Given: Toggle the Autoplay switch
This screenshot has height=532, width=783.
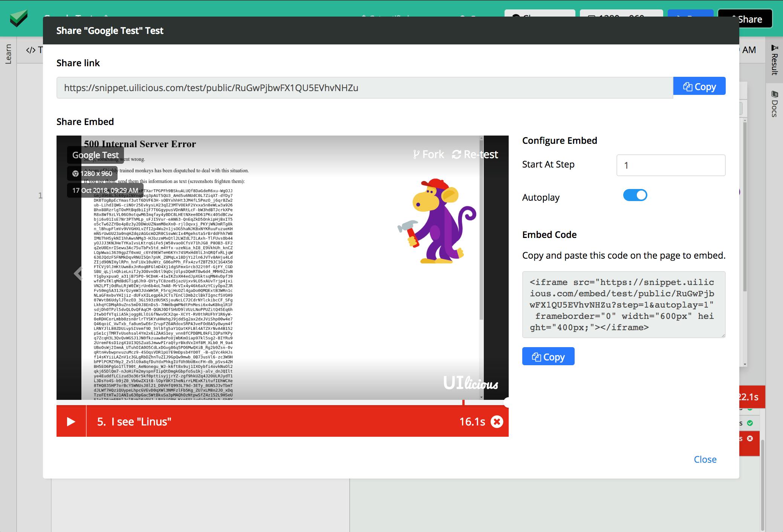Looking at the screenshot, I should (635, 195).
